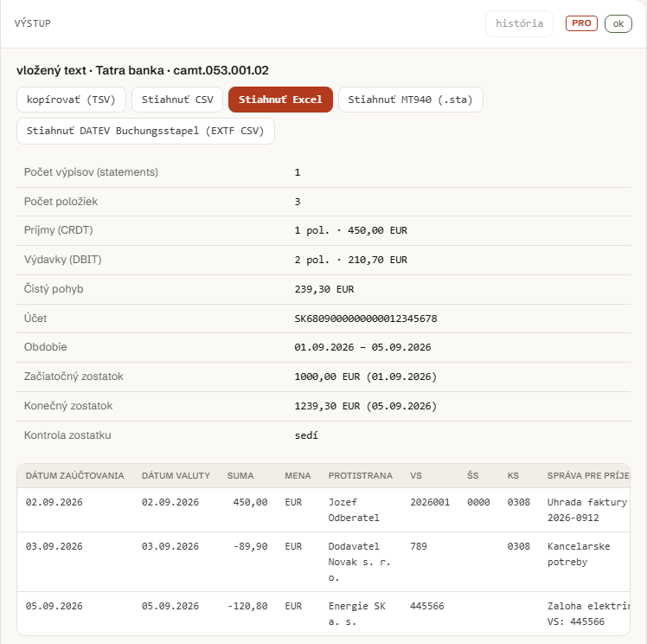Select booking date 05.09.2026

(54, 607)
